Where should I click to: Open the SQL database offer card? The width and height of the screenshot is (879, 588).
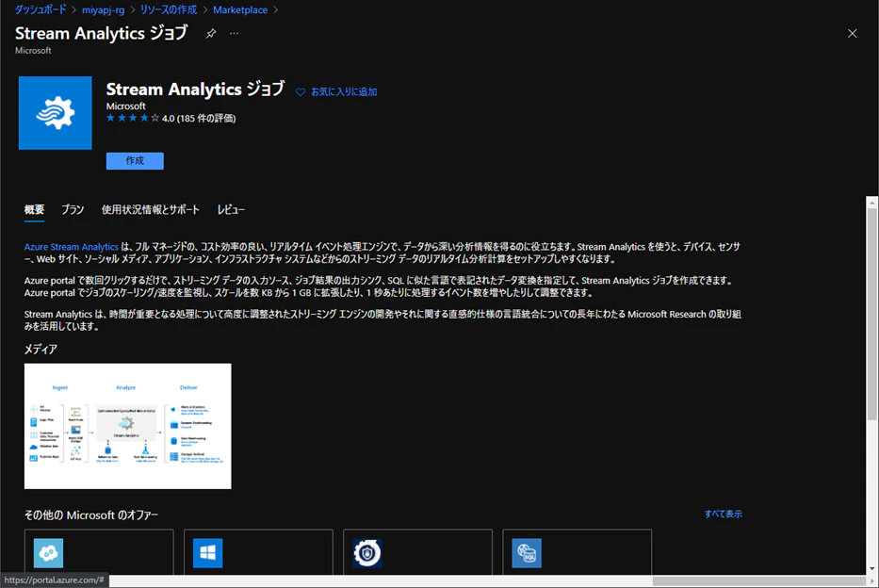(x=577, y=552)
